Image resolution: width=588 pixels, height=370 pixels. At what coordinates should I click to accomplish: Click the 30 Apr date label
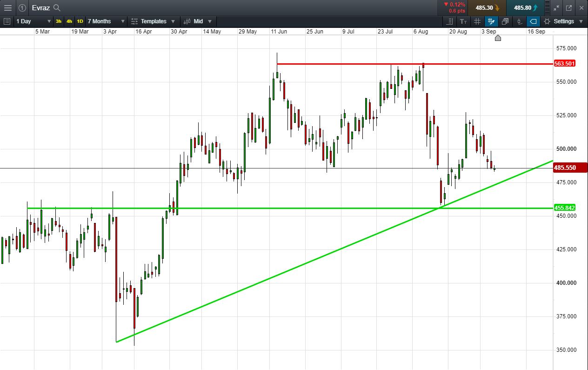click(179, 32)
